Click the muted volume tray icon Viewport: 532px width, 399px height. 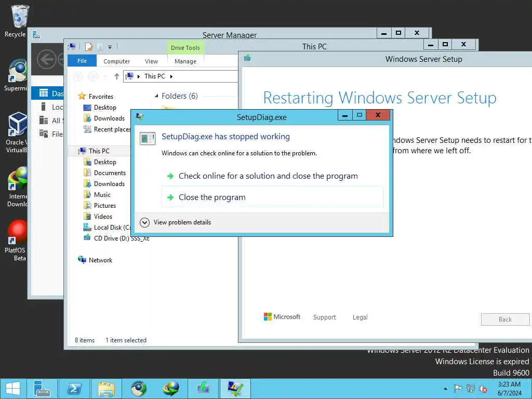[x=483, y=389]
